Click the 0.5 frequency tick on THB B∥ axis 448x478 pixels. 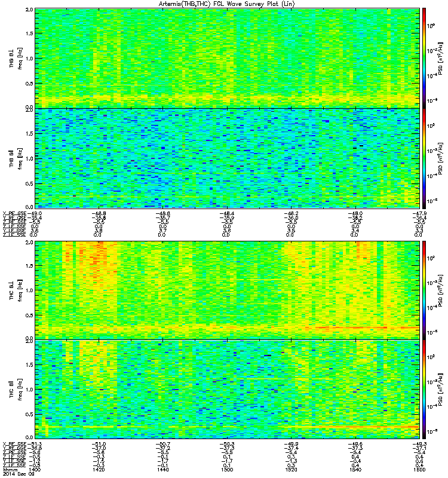[x=29, y=183]
